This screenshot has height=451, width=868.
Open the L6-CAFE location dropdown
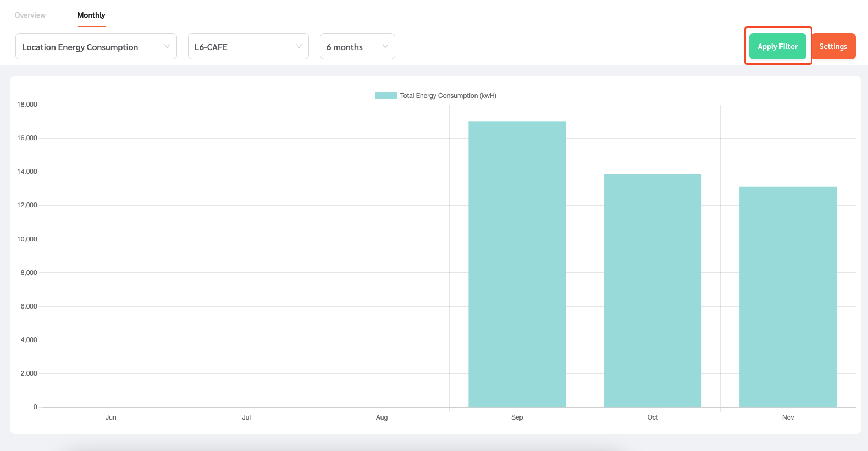[x=248, y=46]
